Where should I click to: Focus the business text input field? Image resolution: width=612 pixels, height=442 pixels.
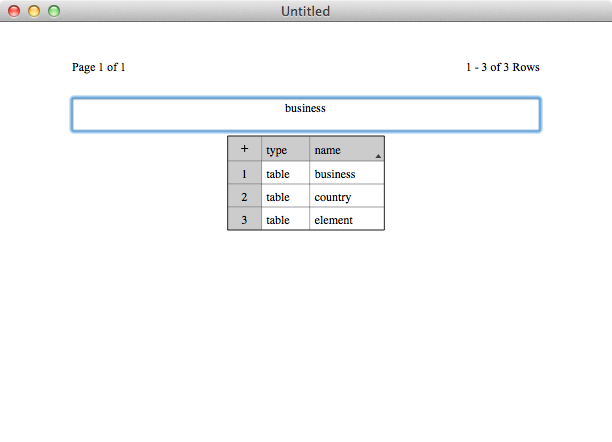306,114
